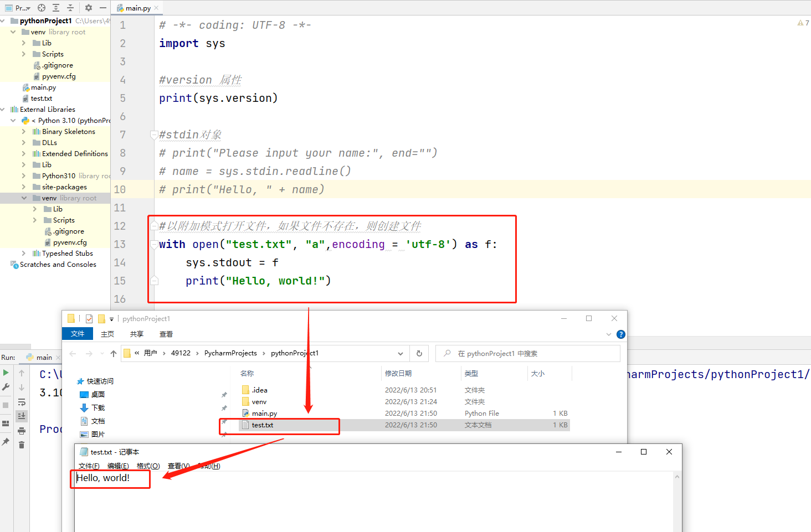Screen dimensions: 811x532
Task: Select test.txt in Explorer file list
Action: click(x=262, y=425)
